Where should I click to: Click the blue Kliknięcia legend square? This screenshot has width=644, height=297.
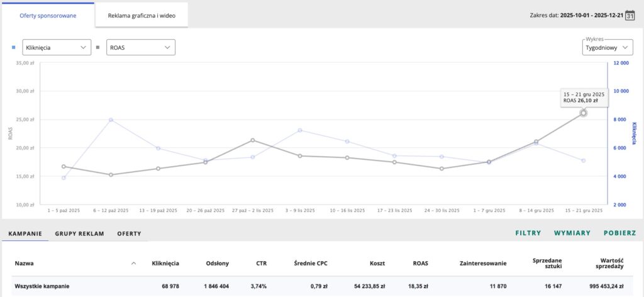pos(14,47)
